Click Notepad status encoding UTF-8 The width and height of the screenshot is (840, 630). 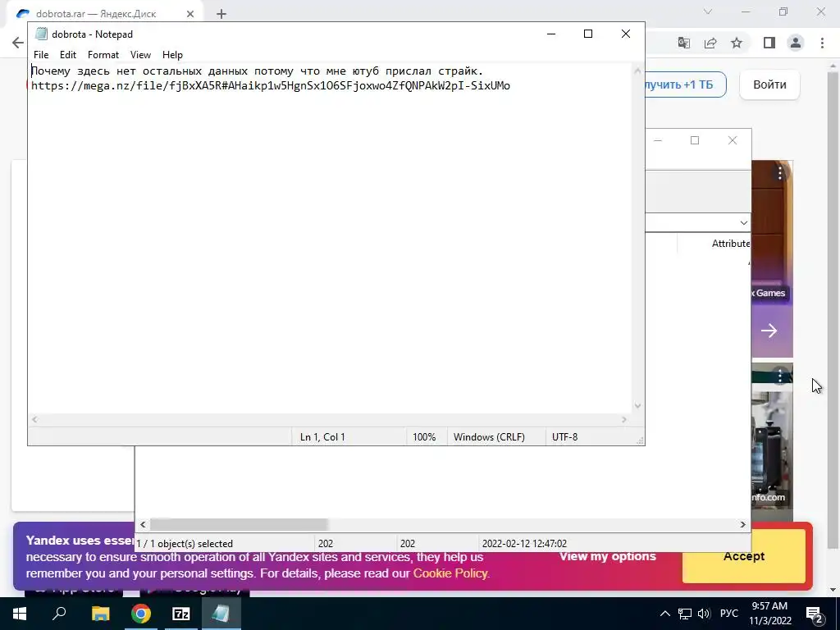564,437
